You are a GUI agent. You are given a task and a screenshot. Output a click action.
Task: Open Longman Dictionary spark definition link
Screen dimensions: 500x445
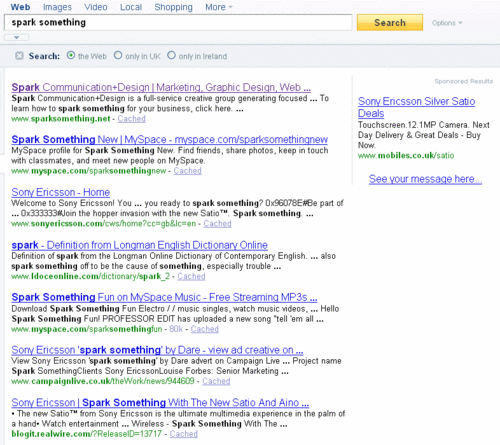139,245
